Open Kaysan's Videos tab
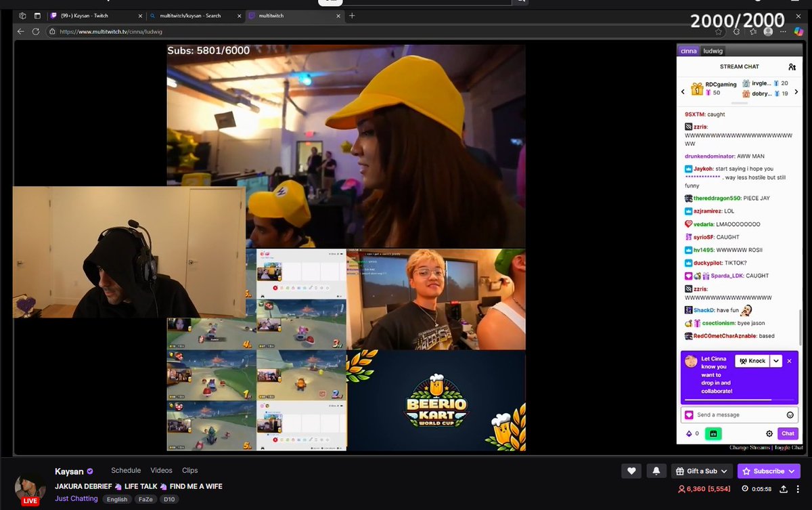This screenshot has width=812, height=510. pyautogui.click(x=162, y=470)
